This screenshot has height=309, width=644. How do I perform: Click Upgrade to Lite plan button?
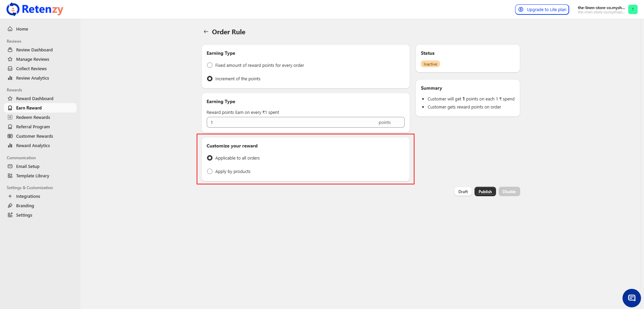(542, 9)
